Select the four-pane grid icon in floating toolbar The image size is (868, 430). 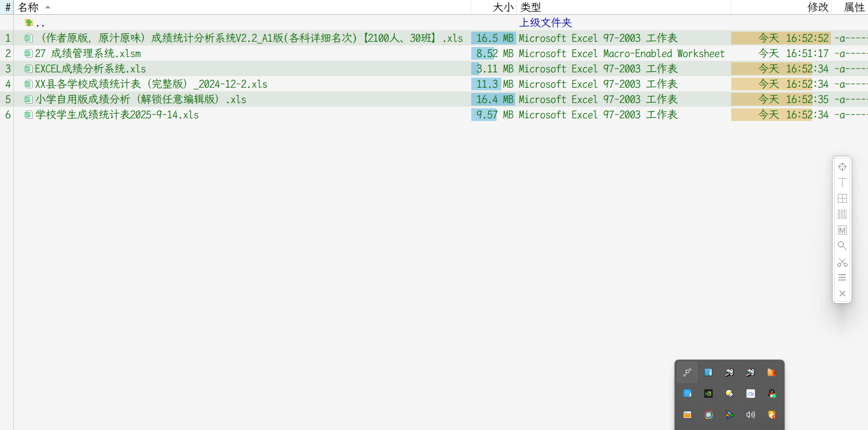click(x=842, y=199)
